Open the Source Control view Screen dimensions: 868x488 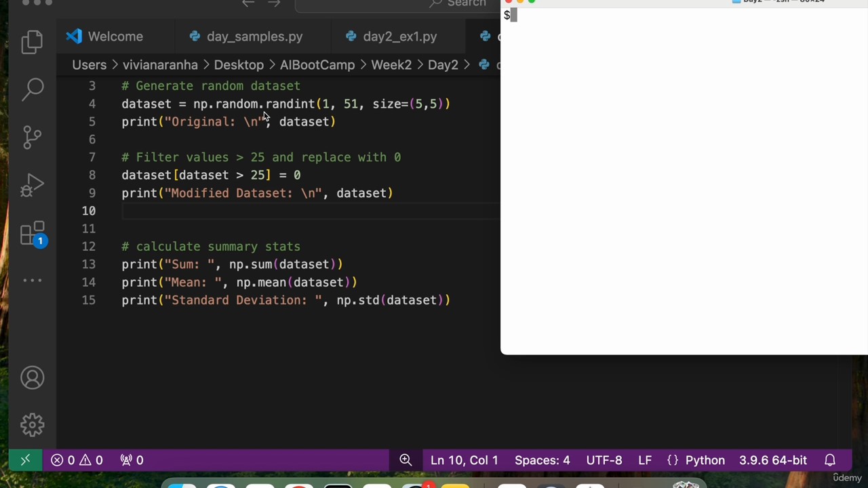[32, 137]
